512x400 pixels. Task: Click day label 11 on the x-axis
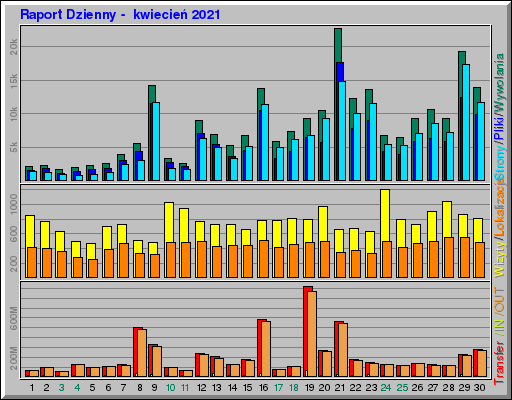coord(185,388)
